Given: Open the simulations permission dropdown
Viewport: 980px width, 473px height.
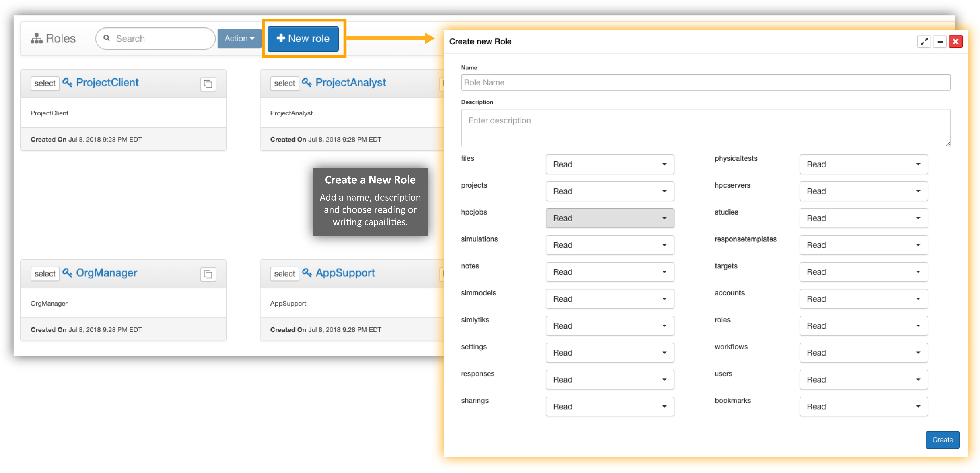Looking at the screenshot, I should click(x=610, y=245).
